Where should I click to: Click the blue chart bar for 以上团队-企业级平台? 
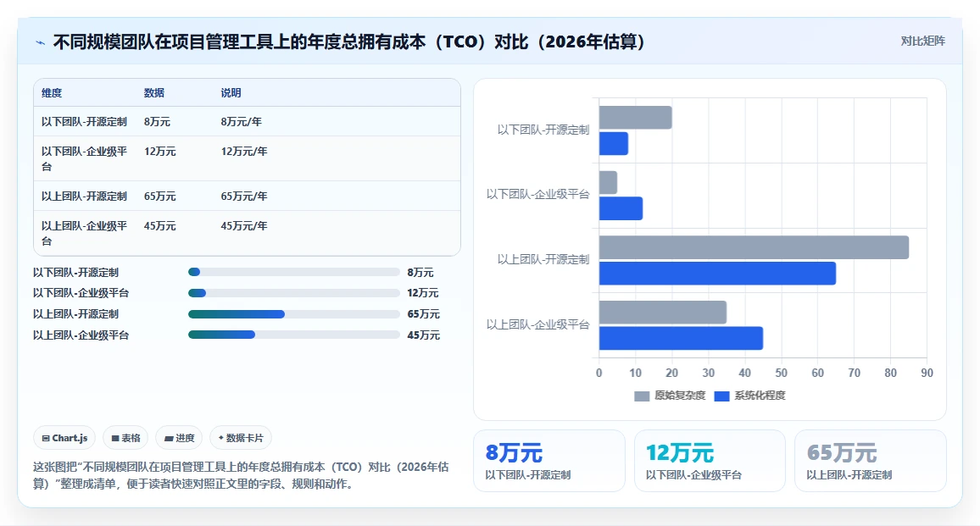click(682, 338)
